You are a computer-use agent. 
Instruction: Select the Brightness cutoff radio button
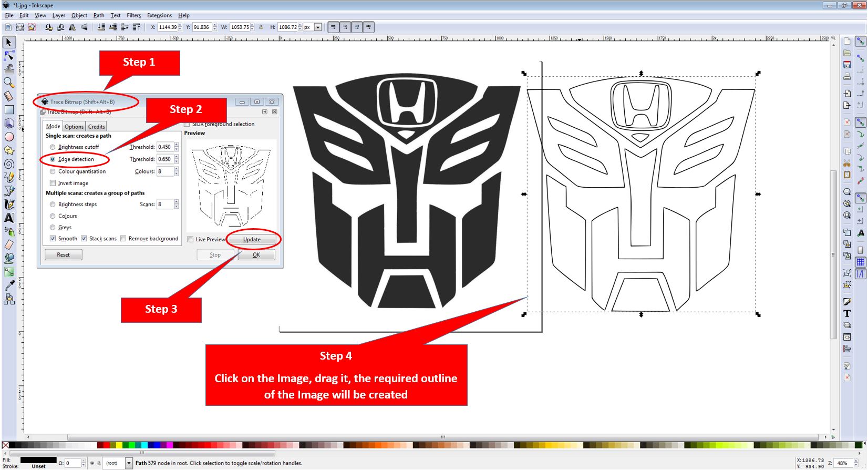(53, 147)
